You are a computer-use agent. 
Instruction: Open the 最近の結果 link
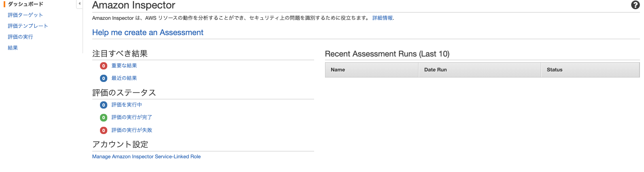pyautogui.click(x=124, y=78)
